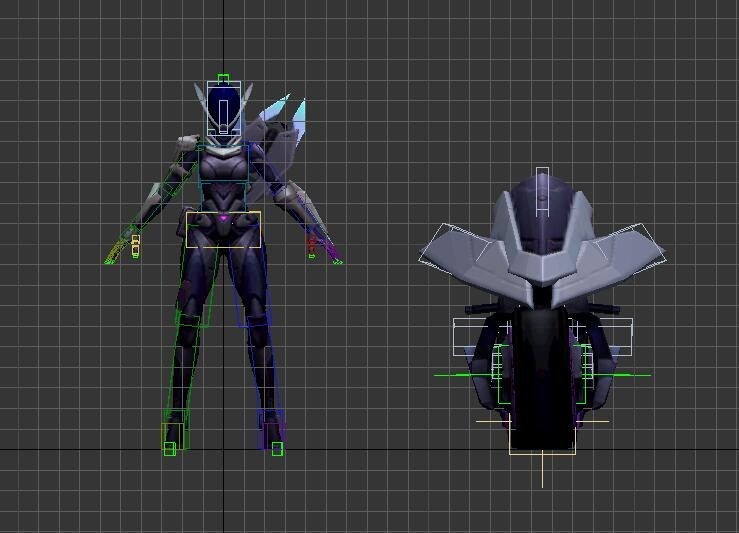Click the scene origin where dark axes cross
Viewport: 739px width, 533px height.
pos(223,449)
